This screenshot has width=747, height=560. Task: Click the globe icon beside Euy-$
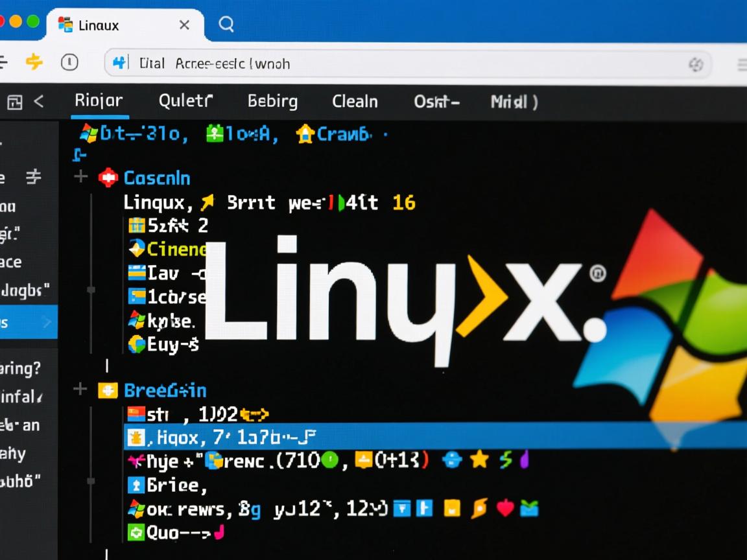[136, 344]
